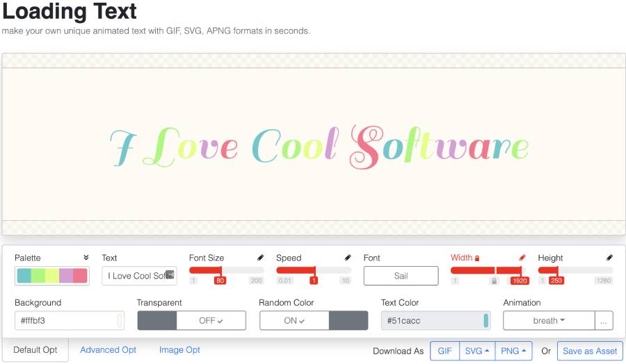The width and height of the screenshot is (626, 364).
Task: Adjust the Speed slider handle
Action: (314, 280)
